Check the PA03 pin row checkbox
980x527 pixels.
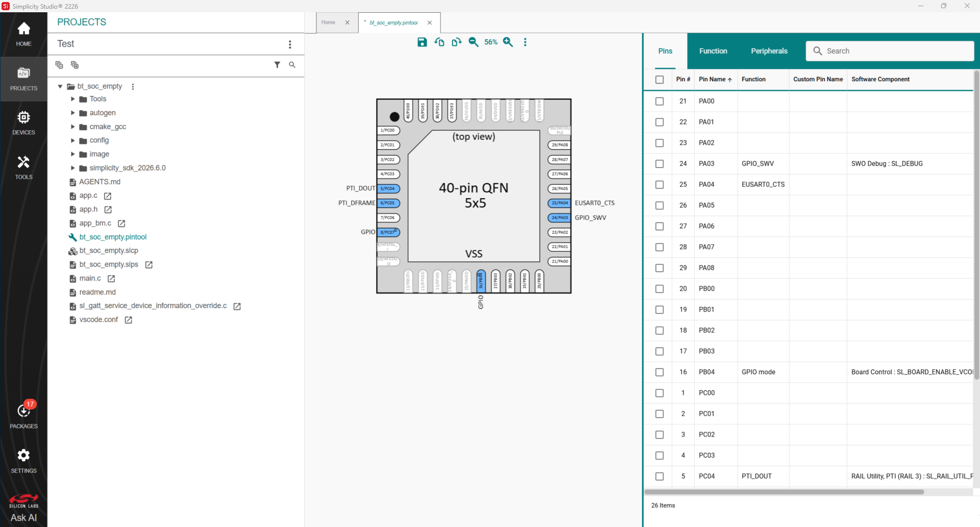coord(659,164)
